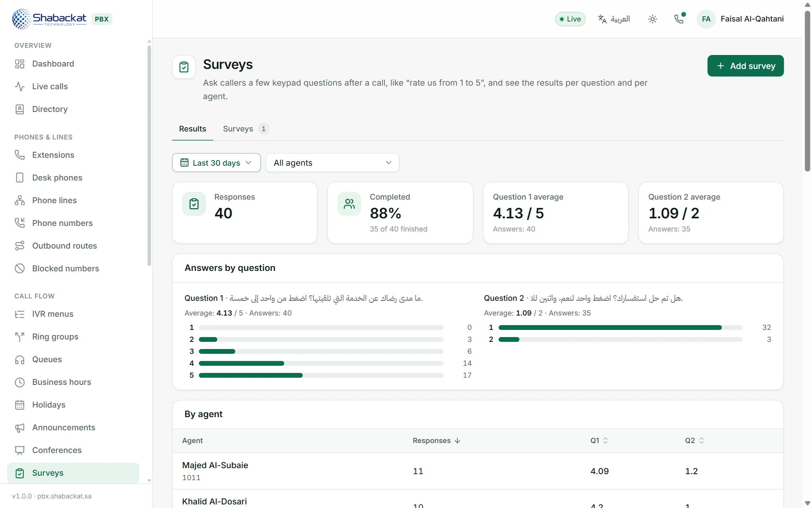Click Question 2 answer 1 bar
The image size is (812, 508).
(620, 328)
